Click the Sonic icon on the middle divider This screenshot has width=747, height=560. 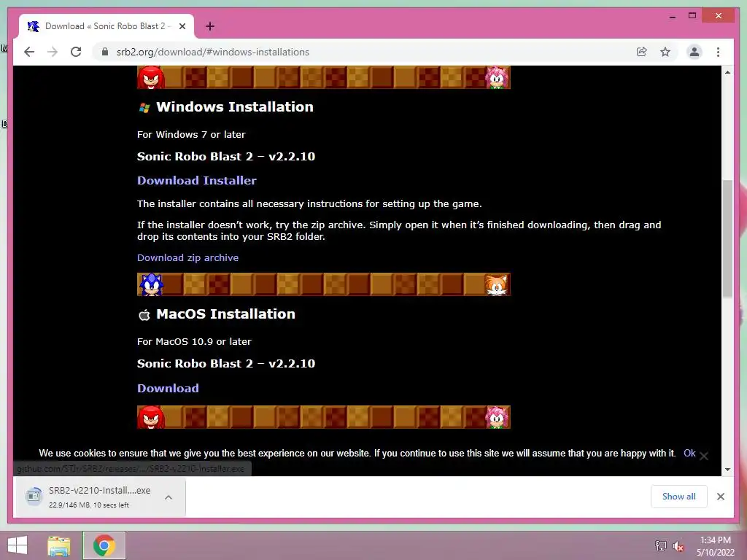(151, 284)
